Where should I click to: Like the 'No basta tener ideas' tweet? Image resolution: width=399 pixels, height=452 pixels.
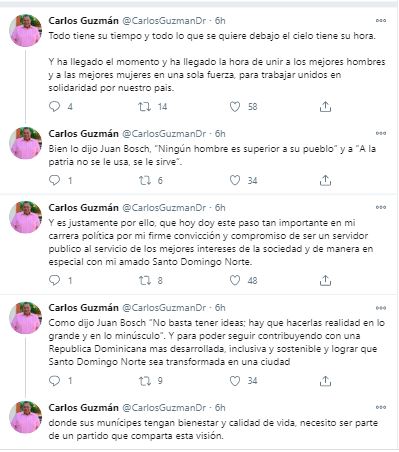click(x=235, y=381)
